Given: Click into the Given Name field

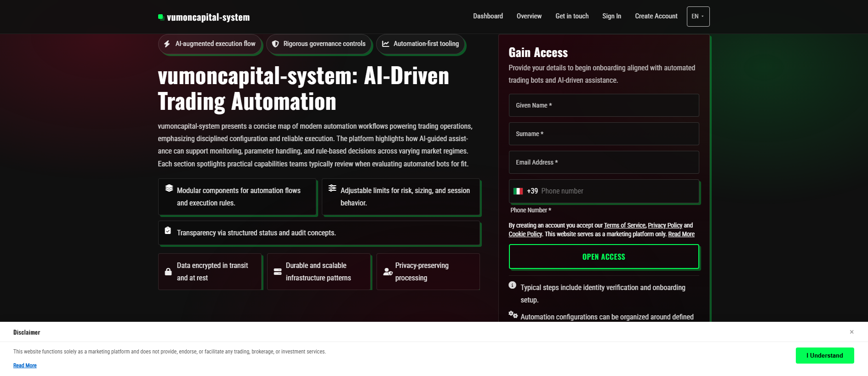Looking at the screenshot, I should pyautogui.click(x=604, y=105).
